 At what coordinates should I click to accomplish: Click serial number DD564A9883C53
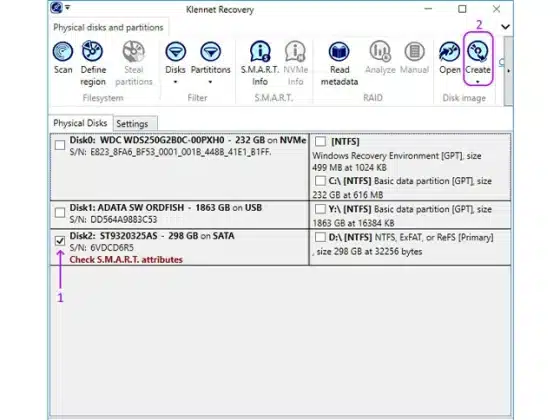pyautogui.click(x=124, y=220)
